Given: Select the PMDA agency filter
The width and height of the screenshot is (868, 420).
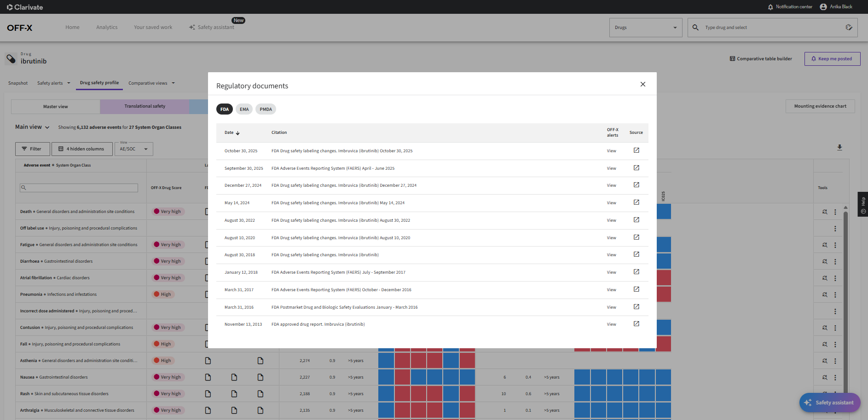Looking at the screenshot, I should click(x=266, y=109).
